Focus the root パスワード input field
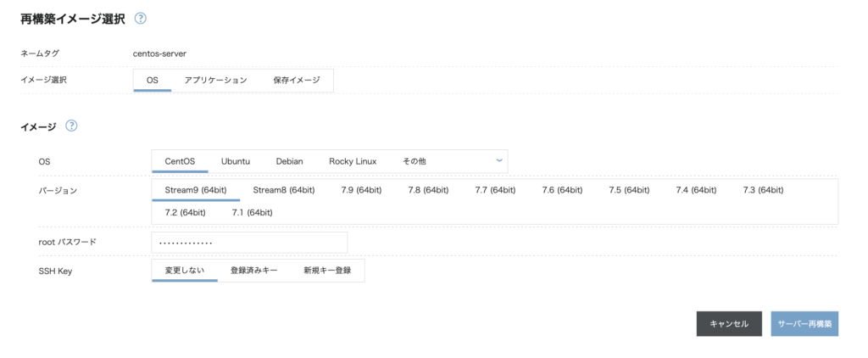Screen dimensions: 868x358 pos(250,243)
